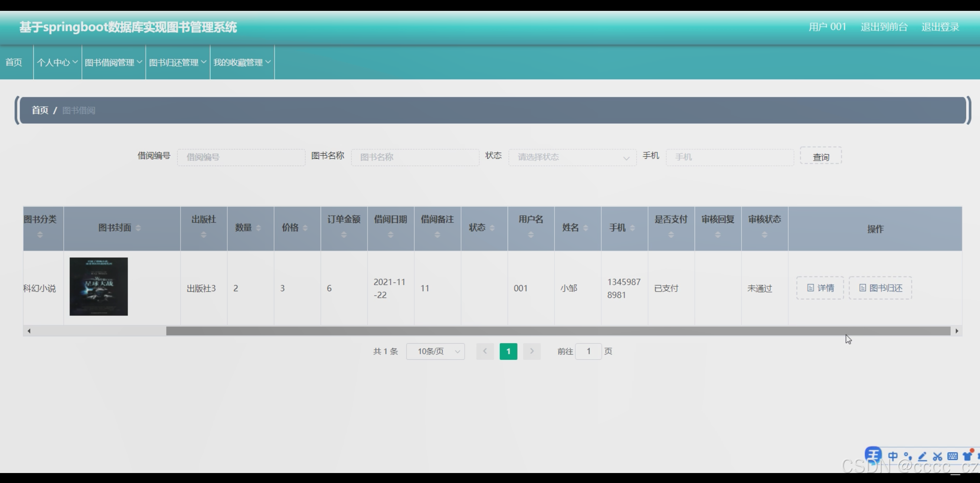Expand the 图书借阅管理 menu
Screen dimensions: 980x483
113,62
